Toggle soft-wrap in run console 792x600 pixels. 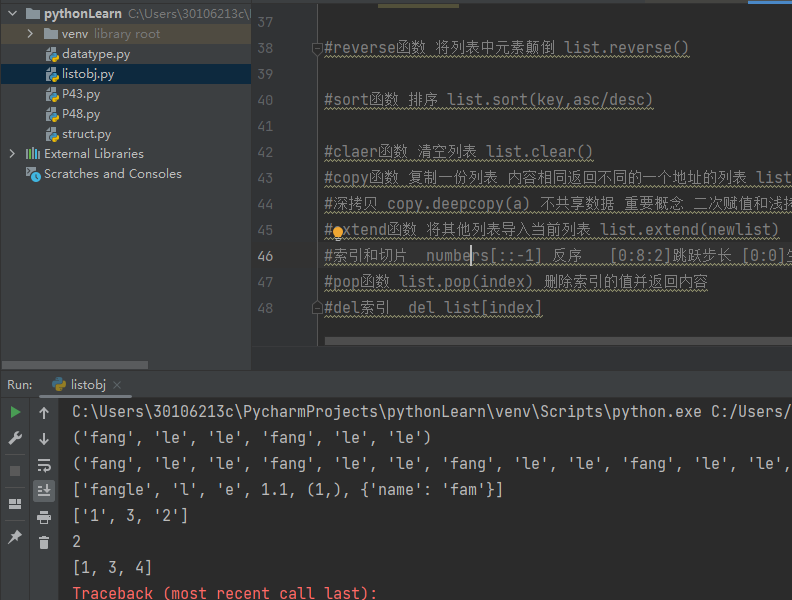[x=44, y=465]
